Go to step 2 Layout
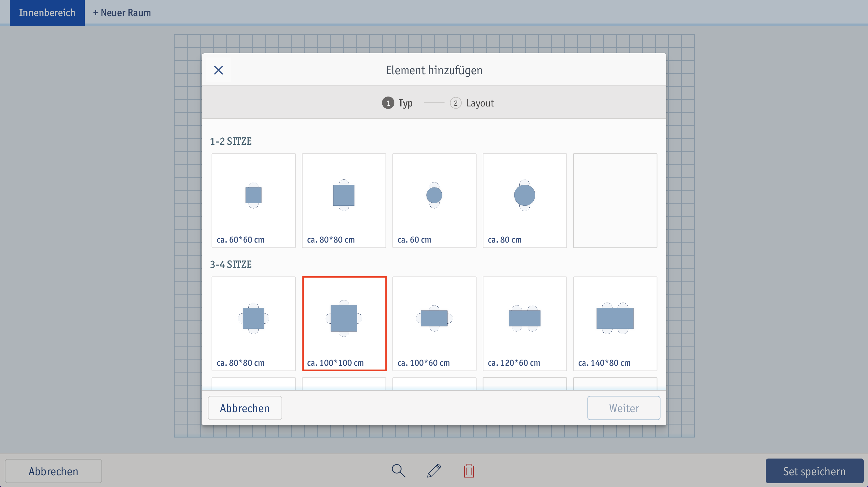Image resolution: width=868 pixels, height=487 pixels. pyautogui.click(x=472, y=103)
